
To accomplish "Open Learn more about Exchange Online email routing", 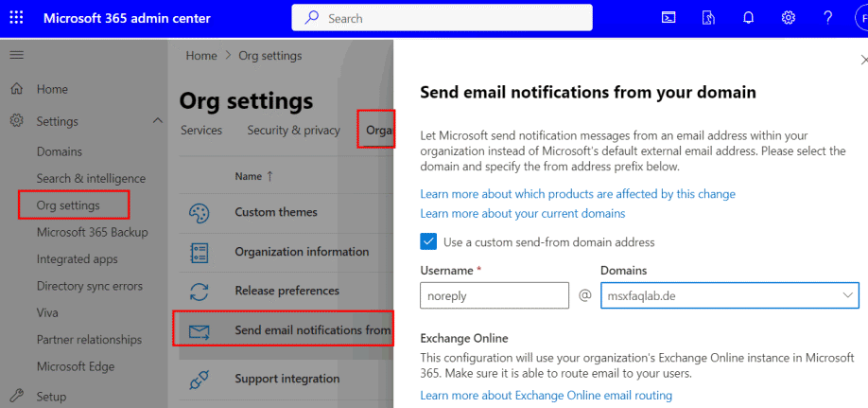I will pos(546,395).
